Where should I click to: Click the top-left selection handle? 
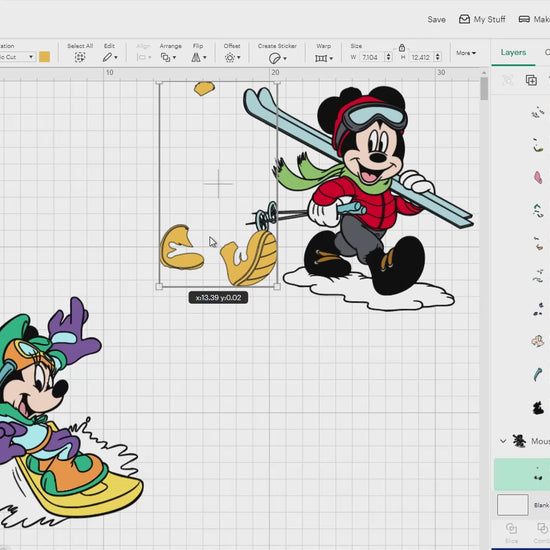(x=159, y=83)
